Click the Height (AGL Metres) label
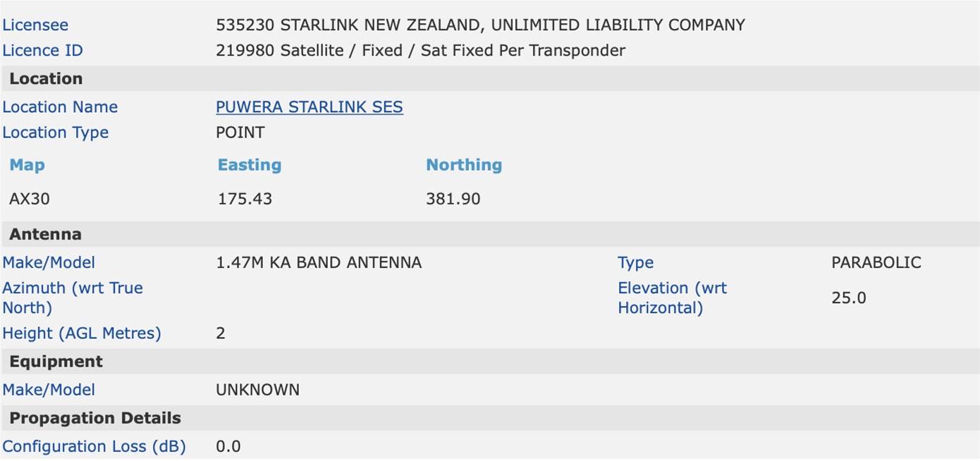The width and height of the screenshot is (980, 461). pos(82,333)
